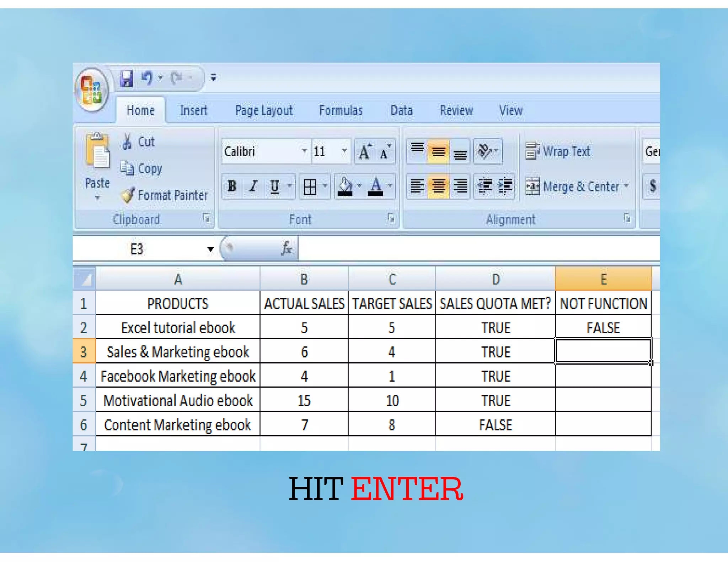The height and width of the screenshot is (562, 728).
Task: Click Merge & Center button
Action: 574,187
